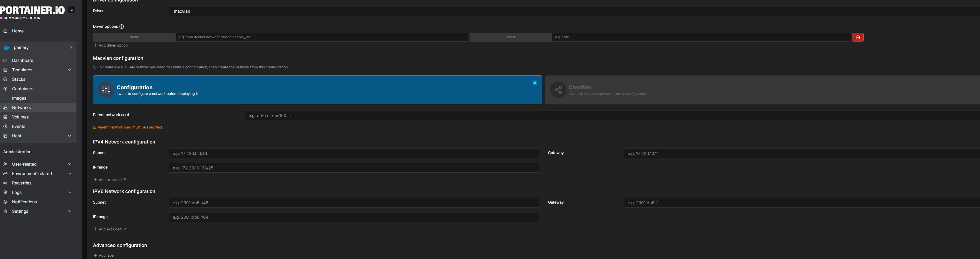This screenshot has width=980, height=259.
Task: Select the Configuration macvlan option
Action: (317, 90)
